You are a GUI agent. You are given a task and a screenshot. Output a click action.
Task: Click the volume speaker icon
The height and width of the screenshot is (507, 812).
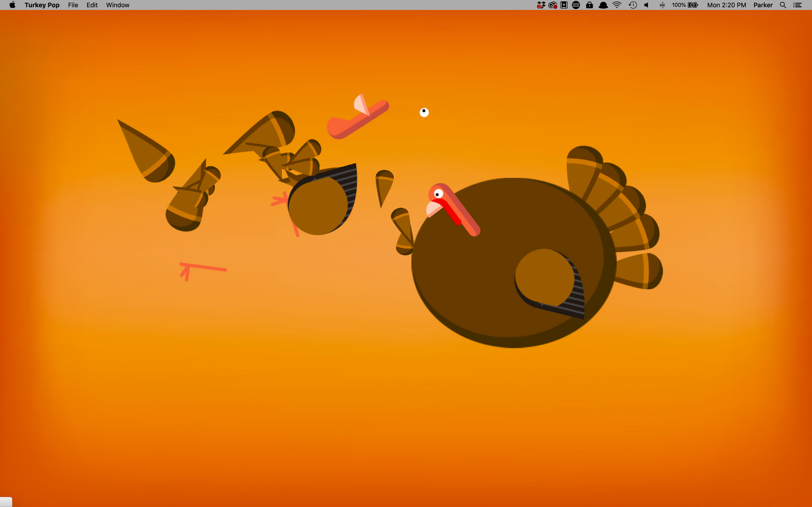[x=646, y=5]
